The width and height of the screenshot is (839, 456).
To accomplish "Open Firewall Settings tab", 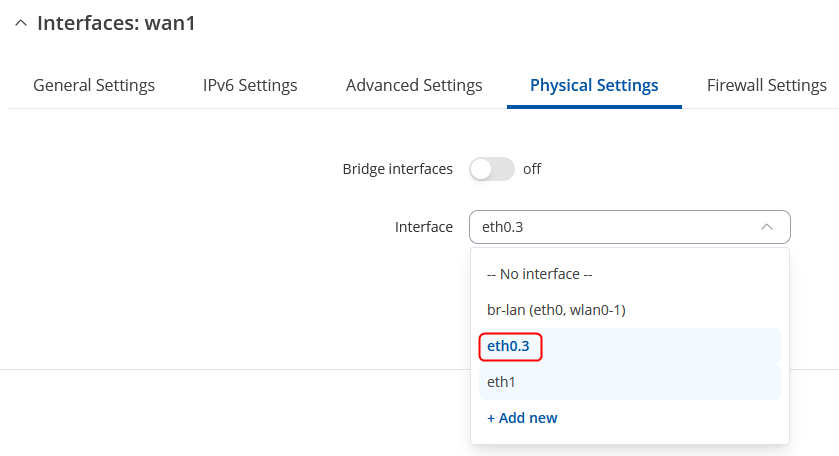I will pyautogui.click(x=766, y=85).
